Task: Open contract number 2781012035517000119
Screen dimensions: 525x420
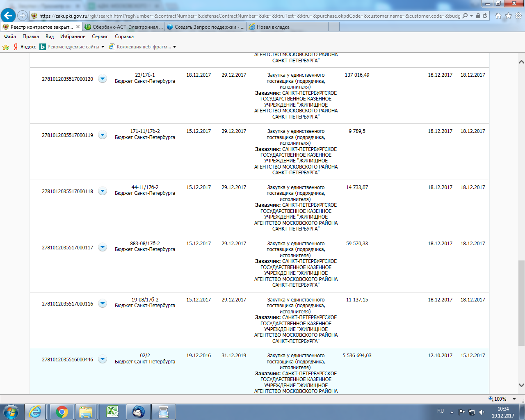Action: tap(67, 135)
